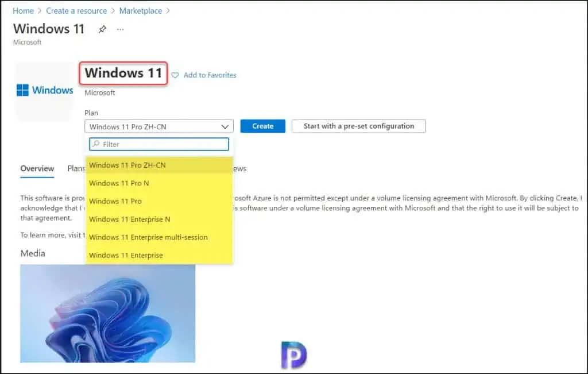Open the Windows 11 media thumbnail
Viewport: 588px width, 374px height.
click(107, 313)
